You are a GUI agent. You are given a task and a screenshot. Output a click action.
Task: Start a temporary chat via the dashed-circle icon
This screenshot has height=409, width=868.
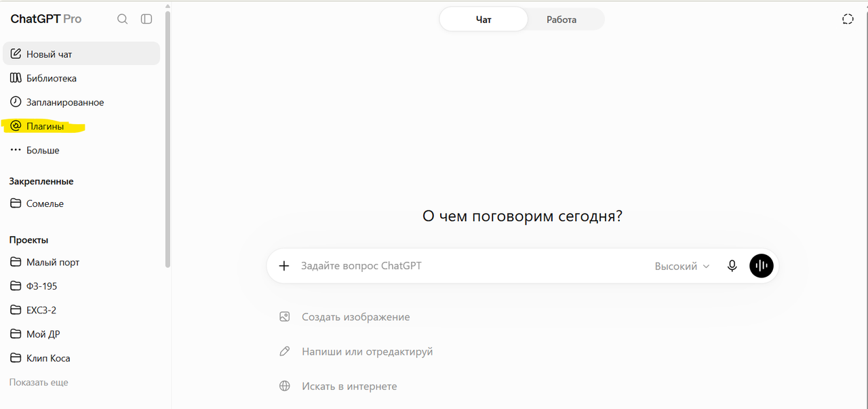pyautogui.click(x=848, y=19)
